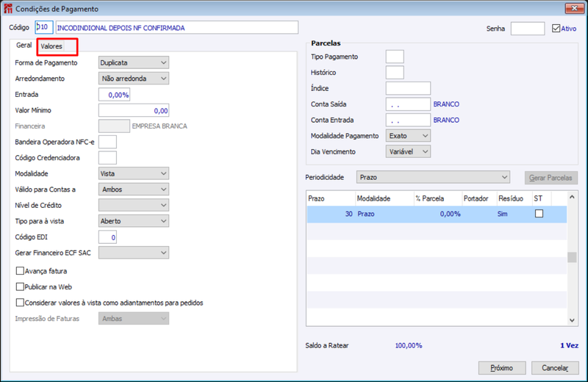Focus the Código Credenciadora field
This screenshot has height=382, width=588.
pos(107,157)
